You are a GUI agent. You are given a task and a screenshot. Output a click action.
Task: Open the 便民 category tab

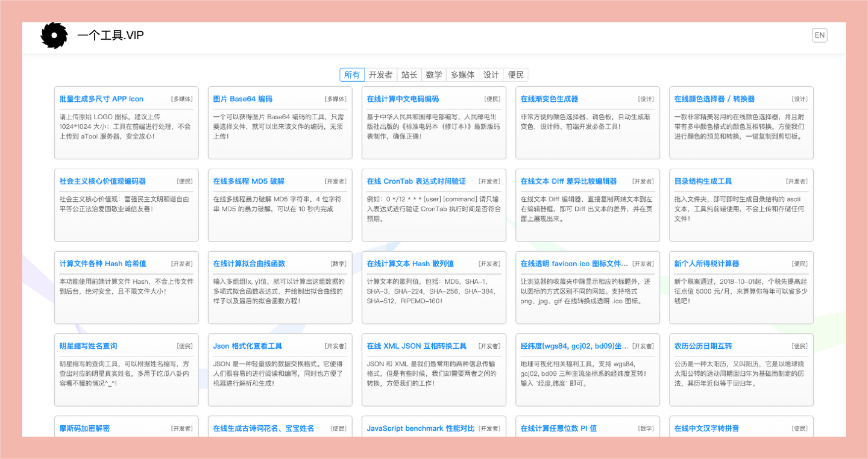[517, 74]
